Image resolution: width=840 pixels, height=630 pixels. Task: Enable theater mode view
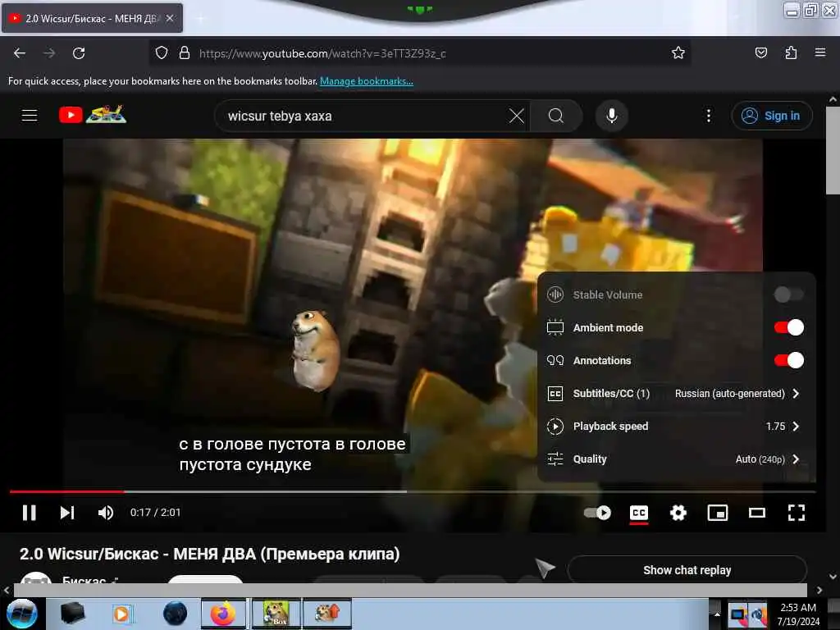tap(756, 513)
